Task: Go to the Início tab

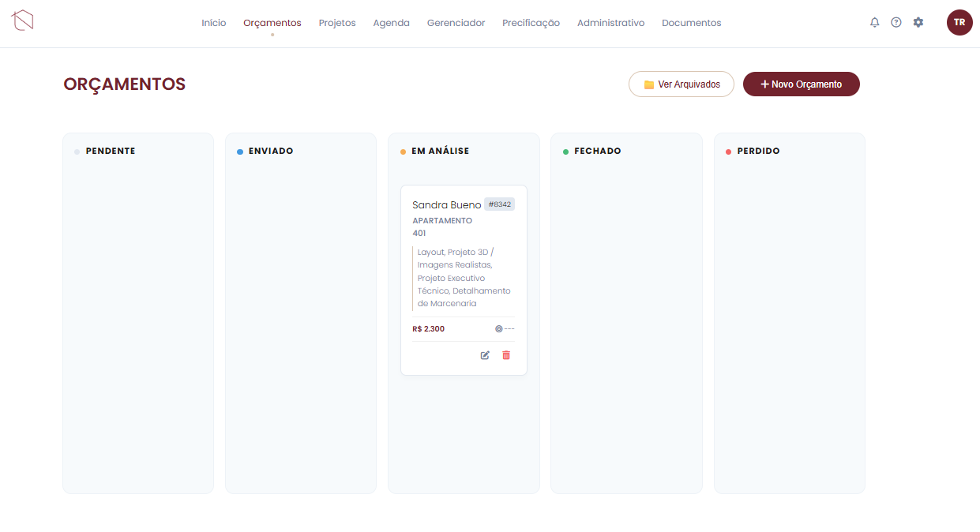Action: [214, 23]
